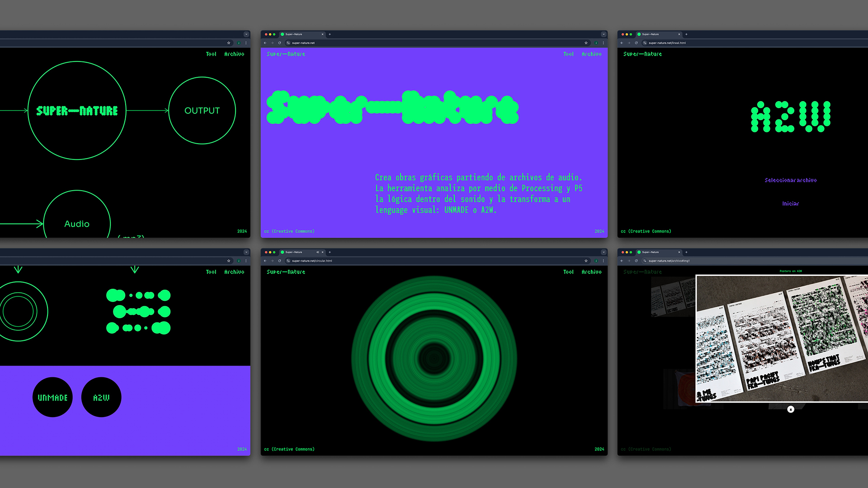868x488 pixels.
Task: Go back in super-nature.net home window
Action: [265, 43]
